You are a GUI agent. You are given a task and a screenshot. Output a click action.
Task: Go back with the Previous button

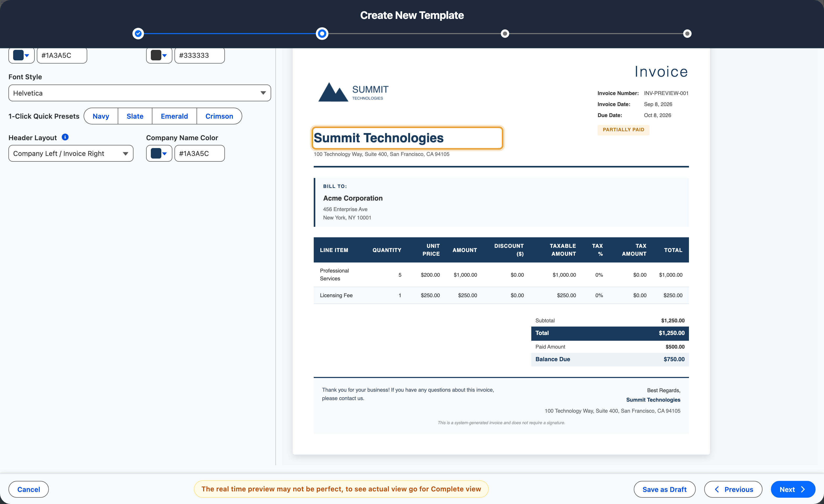coord(733,489)
